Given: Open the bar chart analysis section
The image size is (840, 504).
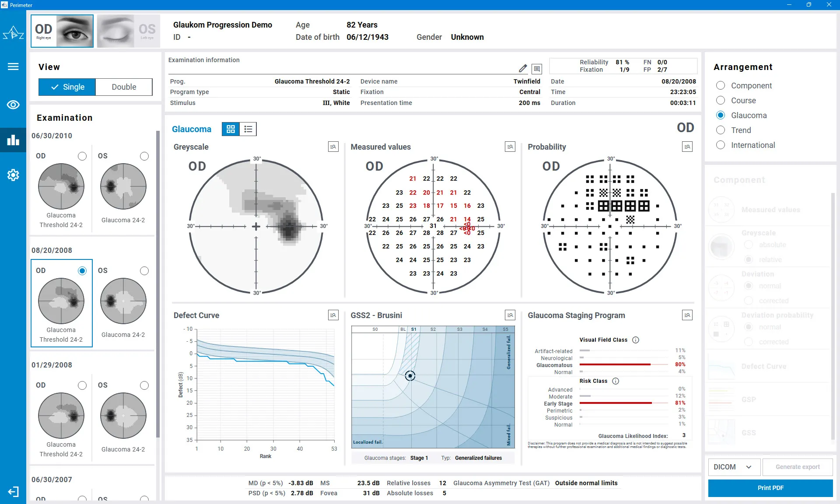Looking at the screenshot, I should [x=13, y=140].
